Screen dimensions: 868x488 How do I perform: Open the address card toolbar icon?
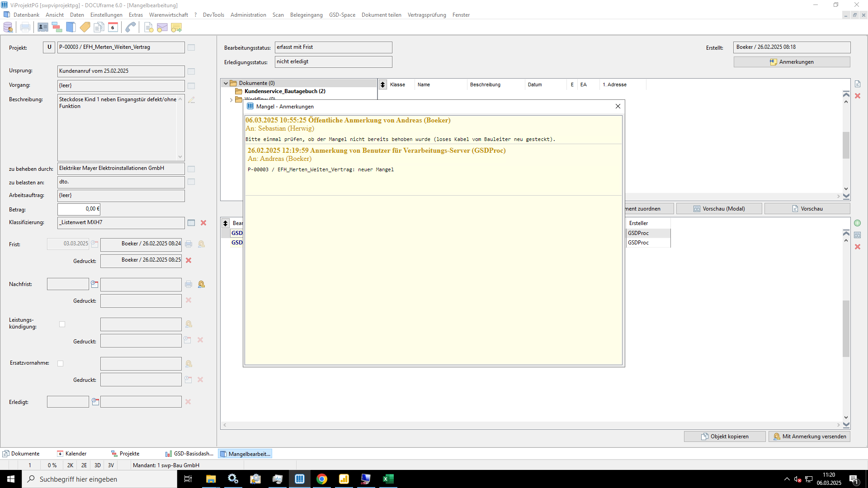click(43, 28)
